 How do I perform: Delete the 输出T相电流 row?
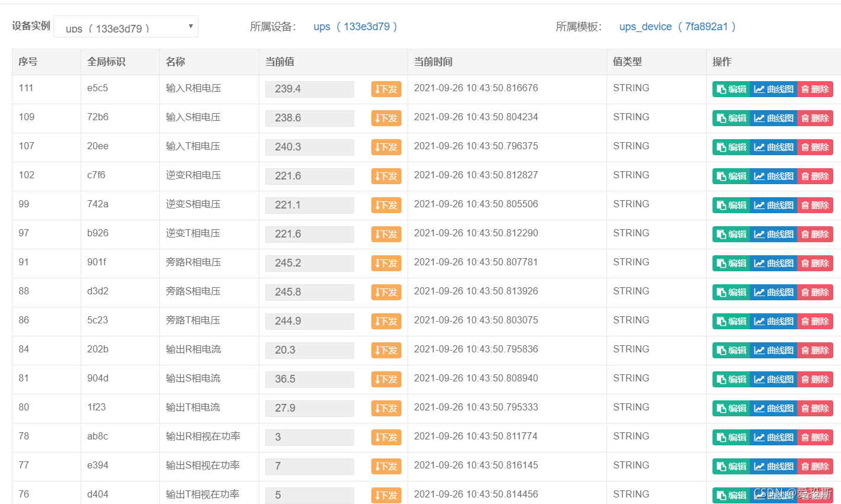(x=815, y=408)
